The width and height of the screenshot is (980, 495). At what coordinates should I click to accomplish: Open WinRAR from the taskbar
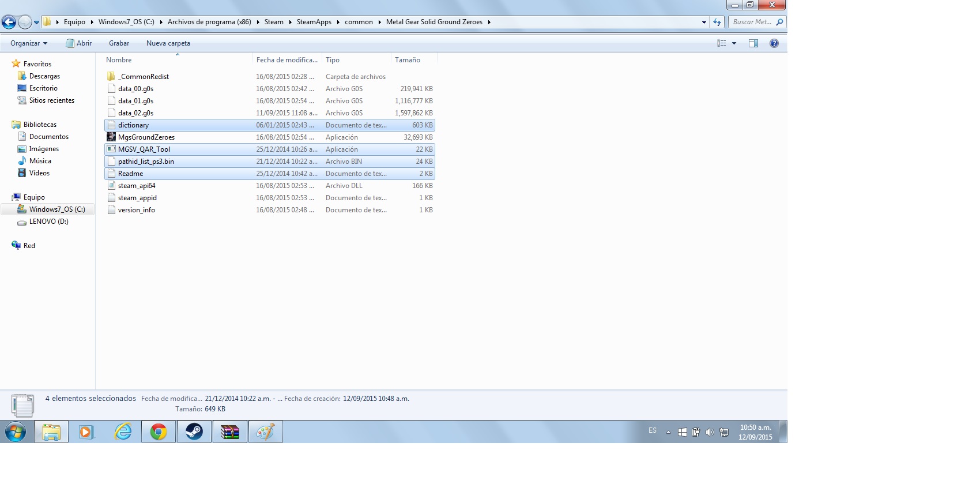[230, 432]
